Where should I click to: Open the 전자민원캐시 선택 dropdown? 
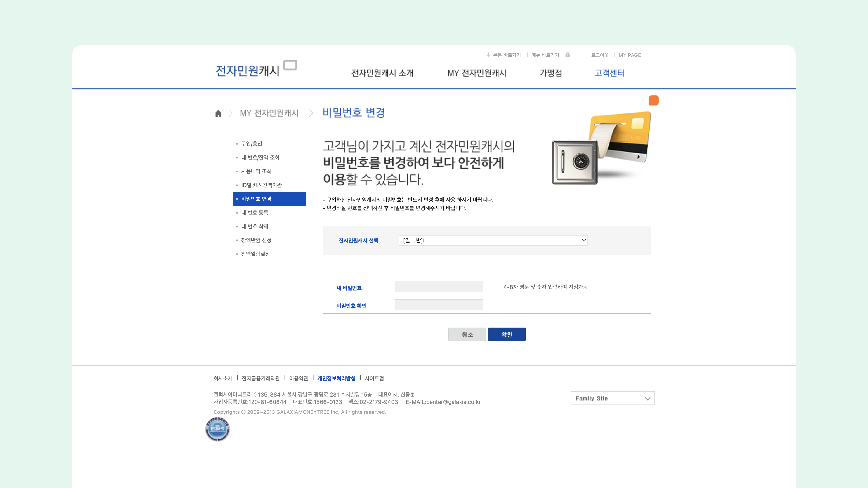click(493, 240)
